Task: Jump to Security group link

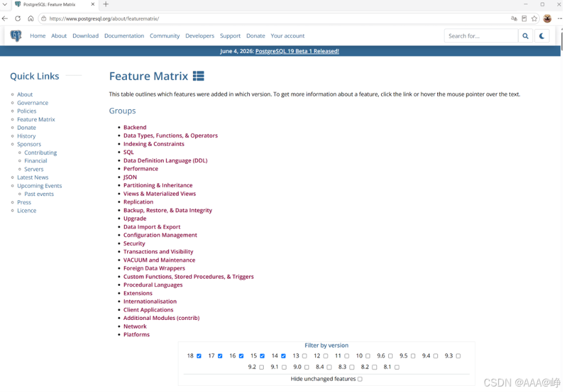Action: pyautogui.click(x=134, y=244)
